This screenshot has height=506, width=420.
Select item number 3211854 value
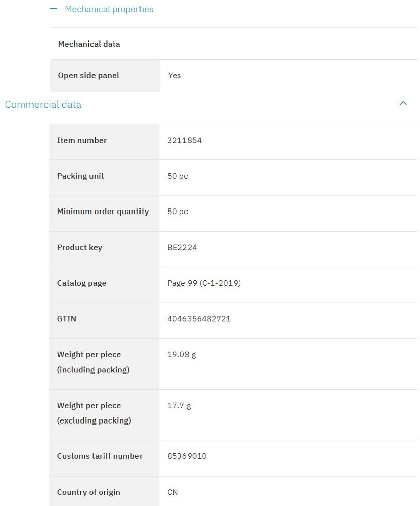184,140
